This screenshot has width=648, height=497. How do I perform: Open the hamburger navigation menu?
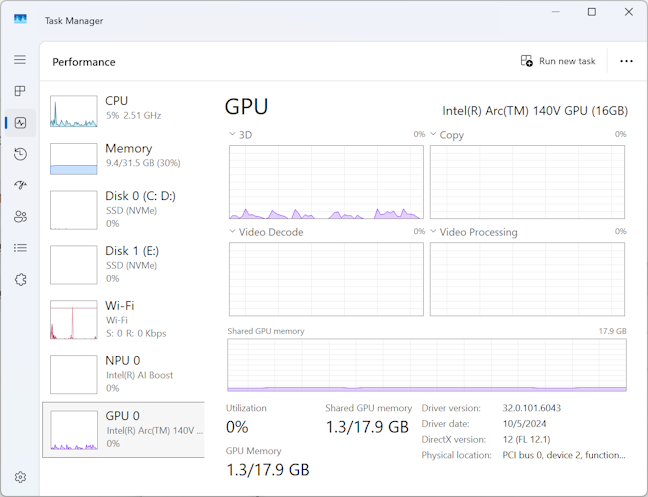[x=20, y=59]
